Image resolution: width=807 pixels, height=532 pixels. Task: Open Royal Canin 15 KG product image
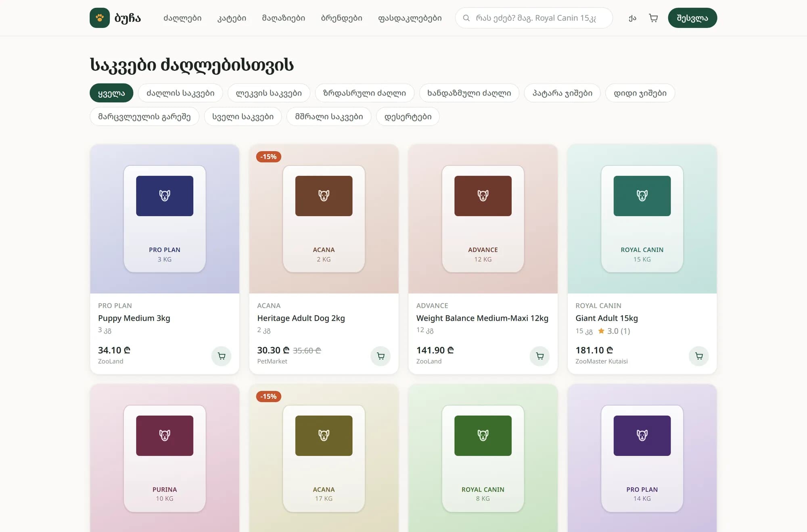642,219
